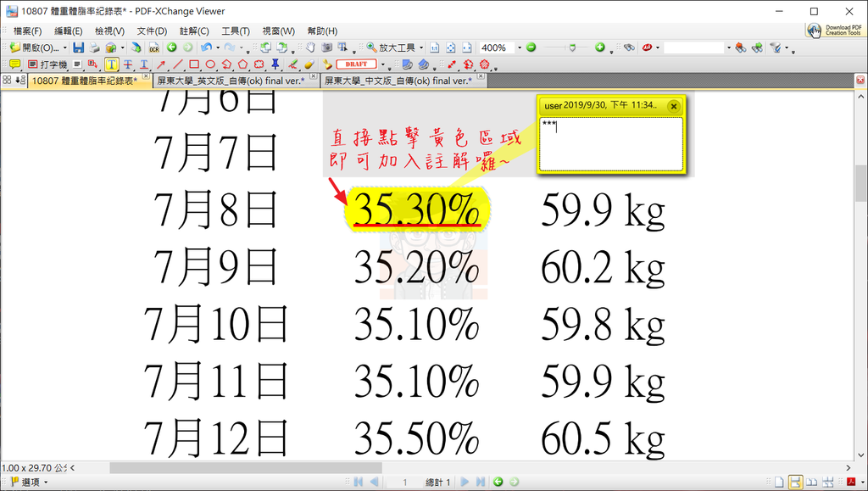The image size is (868, 491).
Task: Open the 註解(C) menu
Action: click(x=194, y=31)
